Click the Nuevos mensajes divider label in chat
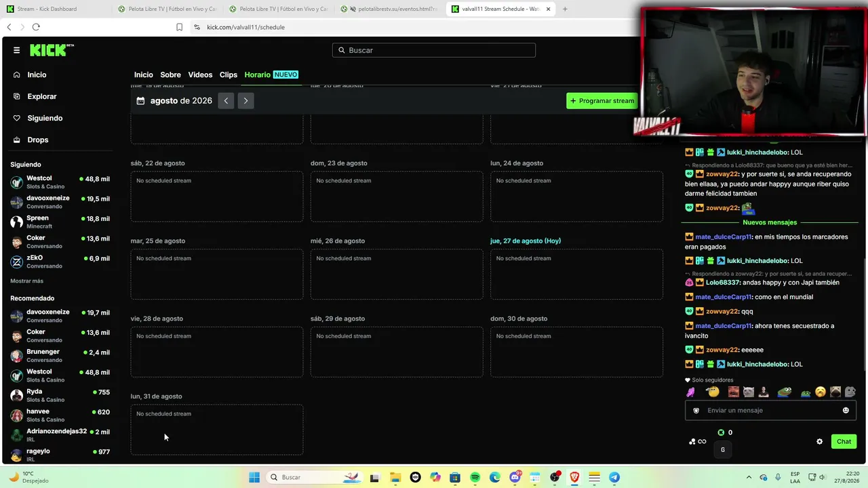 pyautogui.click(x=770, y=222)
